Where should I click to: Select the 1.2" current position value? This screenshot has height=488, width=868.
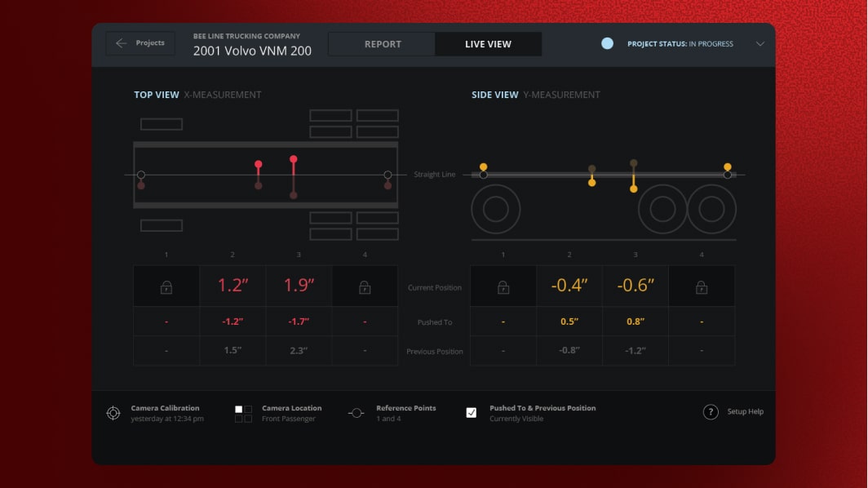click(232, 286)
